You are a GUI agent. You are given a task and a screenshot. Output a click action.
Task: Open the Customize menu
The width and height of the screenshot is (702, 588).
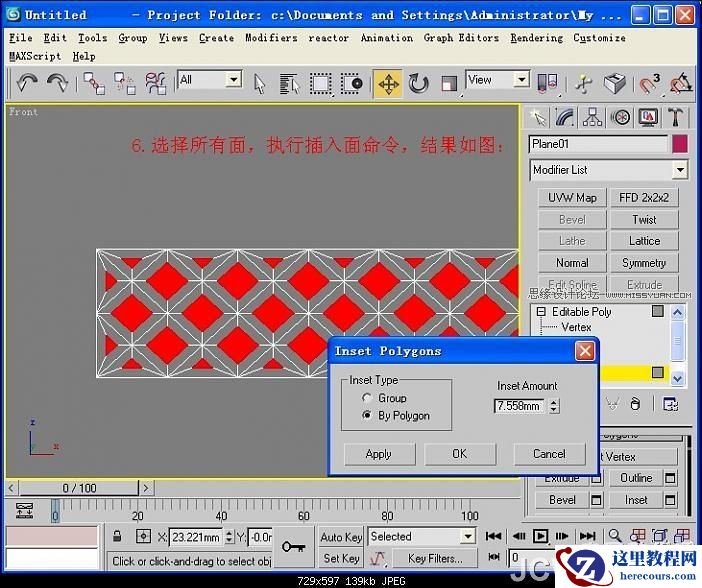pos(599,38)
